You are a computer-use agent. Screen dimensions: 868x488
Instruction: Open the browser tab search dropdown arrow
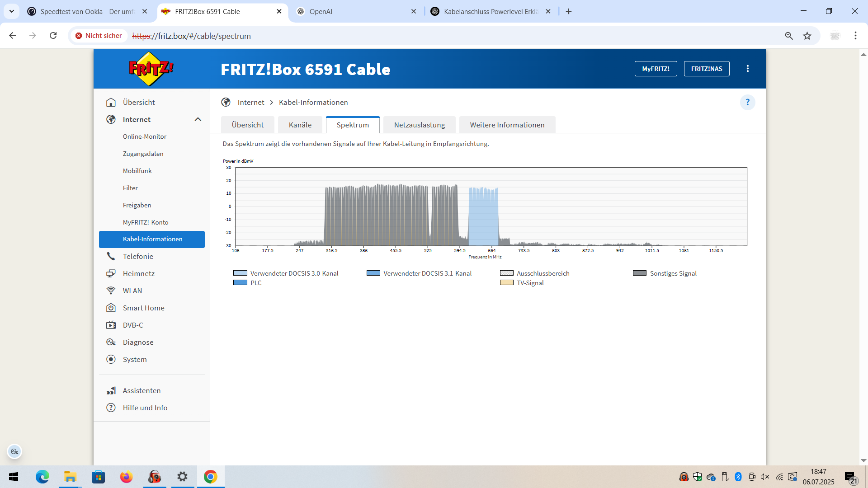pos(12,11)
